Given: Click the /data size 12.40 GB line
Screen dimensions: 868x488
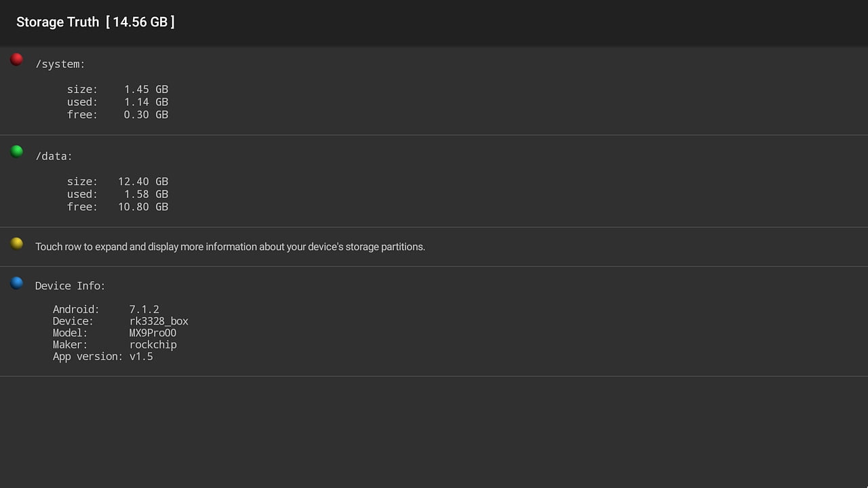Looking at the screenshot, I should (x=117, y=182).
